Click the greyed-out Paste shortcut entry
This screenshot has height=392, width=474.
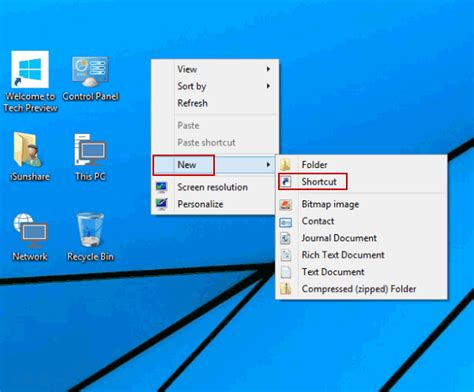215,142
